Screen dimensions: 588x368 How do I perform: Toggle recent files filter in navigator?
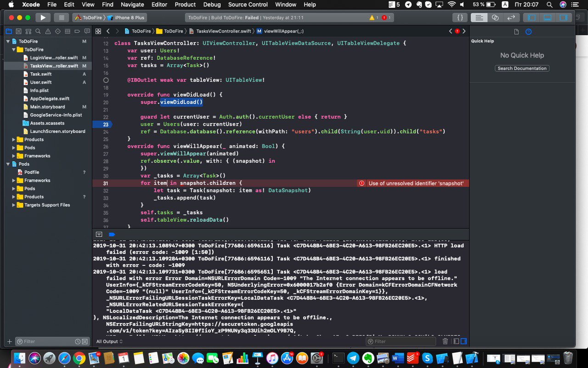tap(78, 341)
